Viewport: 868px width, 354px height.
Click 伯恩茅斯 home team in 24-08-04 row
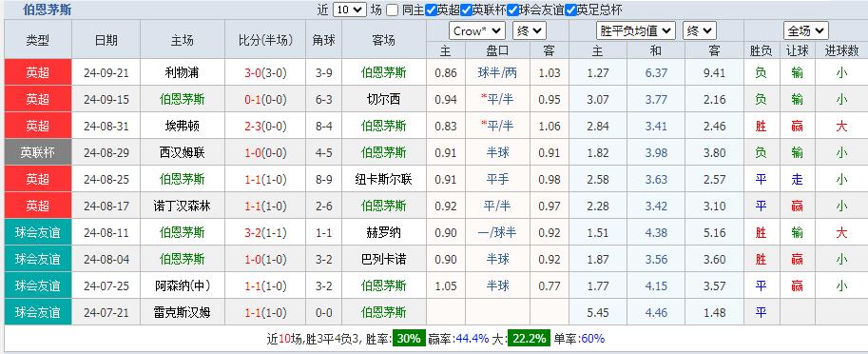tap(183, 259)
